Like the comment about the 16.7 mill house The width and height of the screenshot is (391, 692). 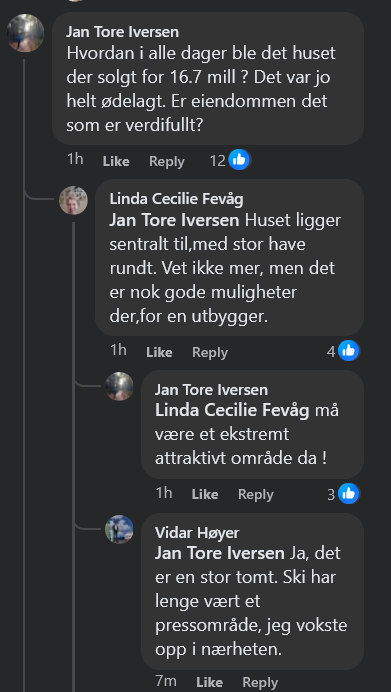coord(116,162)
